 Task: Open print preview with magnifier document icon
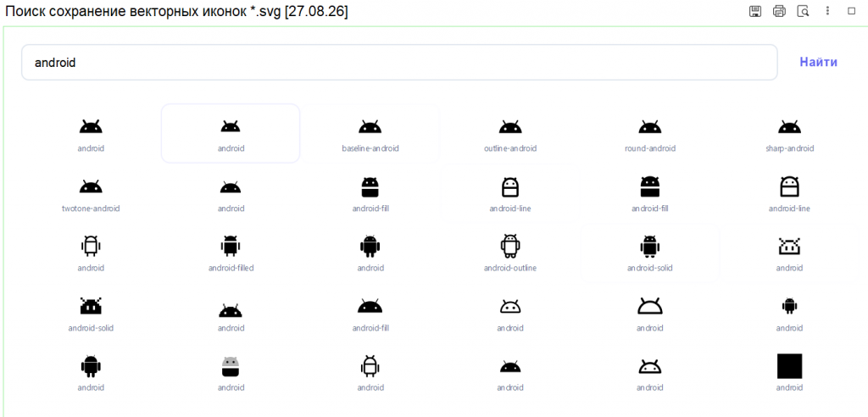point(803,11)
